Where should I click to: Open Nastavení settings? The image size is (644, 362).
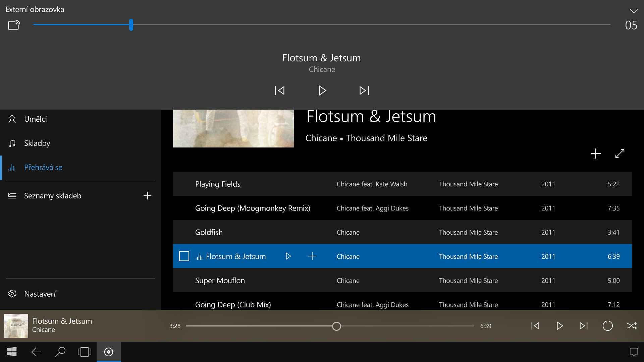(40, 294)
